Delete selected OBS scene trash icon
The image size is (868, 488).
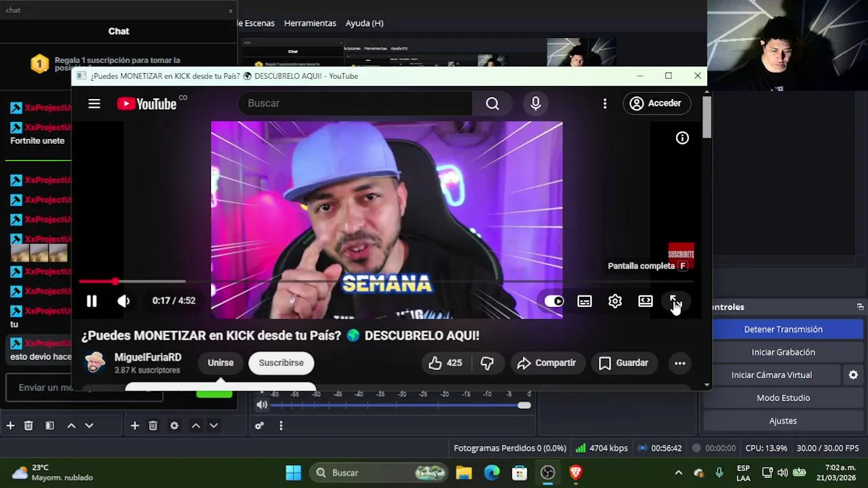click(28, 426)
